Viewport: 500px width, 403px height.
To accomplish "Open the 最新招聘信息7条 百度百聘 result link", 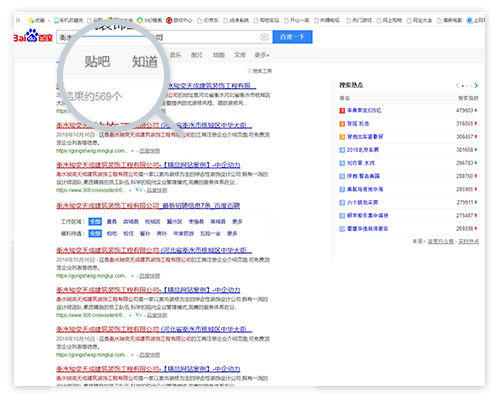I will coord(201,206).
